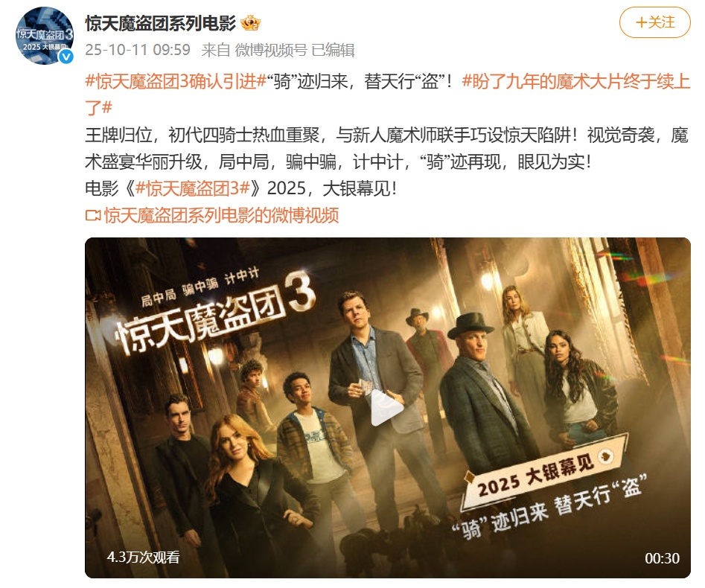
Task: Click the 4.3万次观看 view count
Action: click(x=144, y=557)
